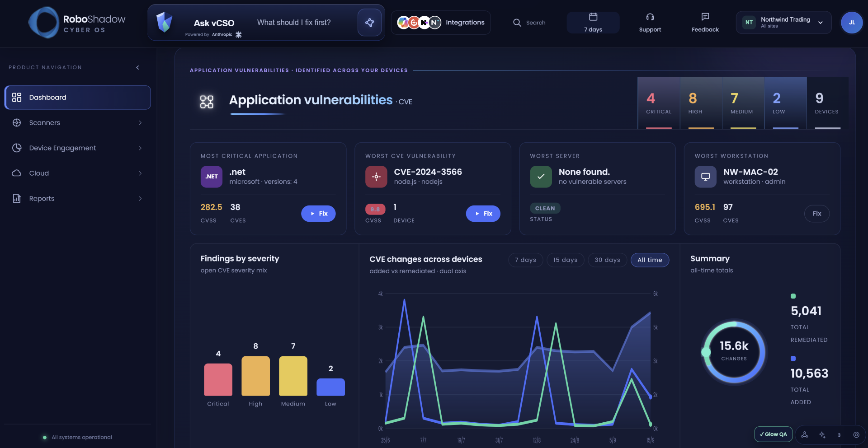
Task: Click the blue Low severity bar
Action: [x=330, y=387]
